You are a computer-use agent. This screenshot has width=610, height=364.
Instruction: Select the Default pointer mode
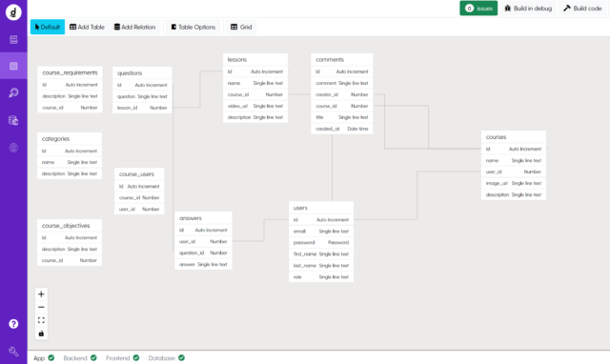(x=48, y=27)
